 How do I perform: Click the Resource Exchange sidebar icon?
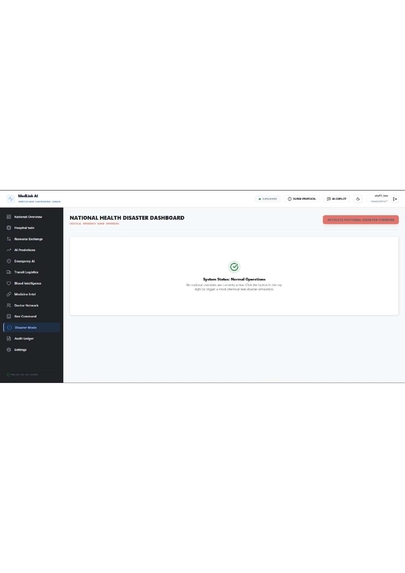click(x=9, y=239)
